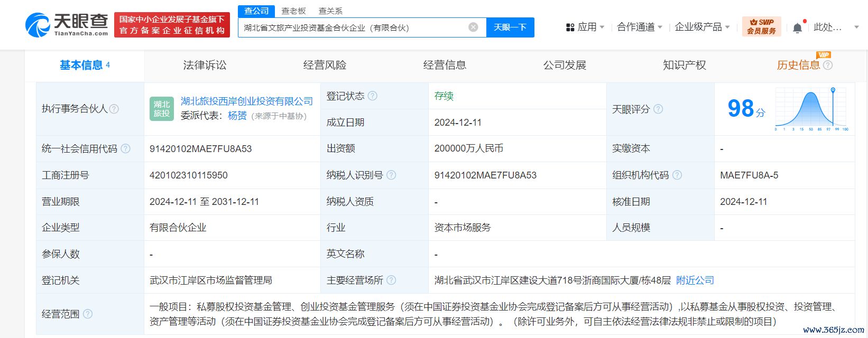Open the 历史信息 tab

pyautogui.click(x=798, y=65)
